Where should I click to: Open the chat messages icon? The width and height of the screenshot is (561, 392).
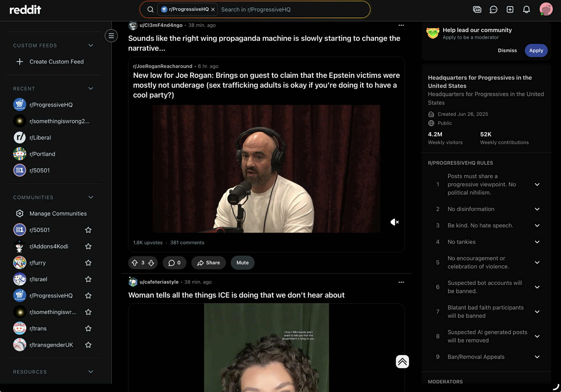pos(493,10)
